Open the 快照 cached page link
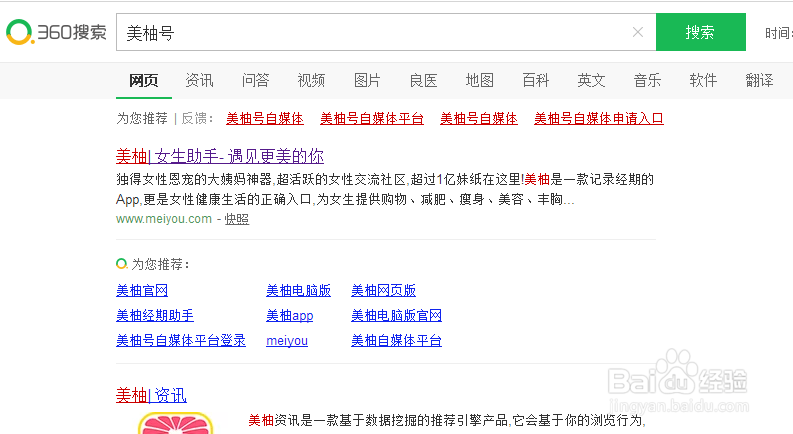The width and height of the screenshot is (793, 434). click(x=237, y=219)
